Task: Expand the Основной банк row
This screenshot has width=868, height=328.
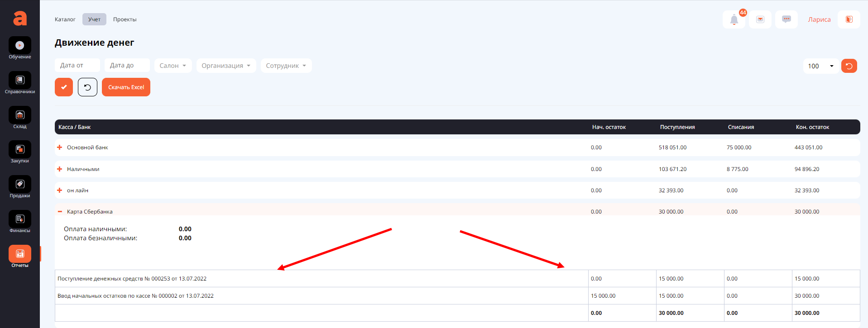Action: [59, 147]
